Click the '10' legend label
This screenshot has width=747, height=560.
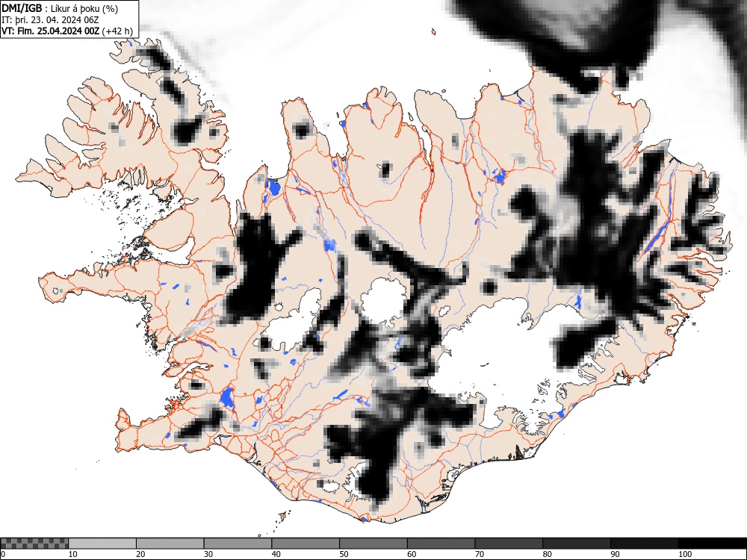tap(73, 554)
